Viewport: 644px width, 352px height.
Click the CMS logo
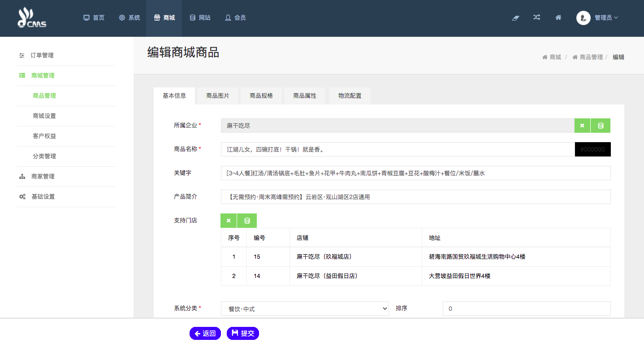coord(32,18)
